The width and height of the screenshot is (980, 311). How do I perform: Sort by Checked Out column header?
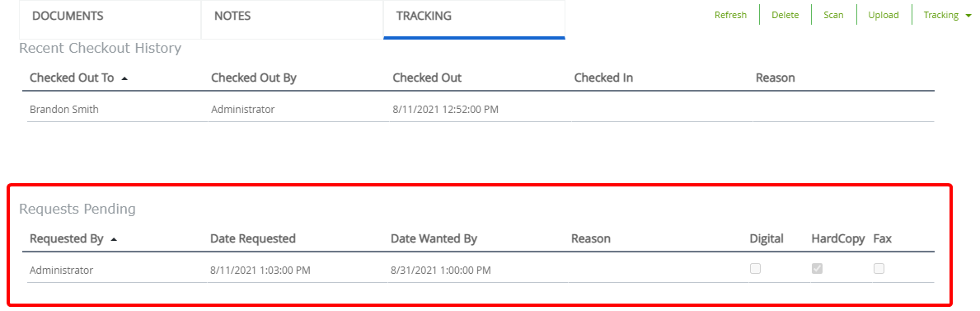click(427, 78)
